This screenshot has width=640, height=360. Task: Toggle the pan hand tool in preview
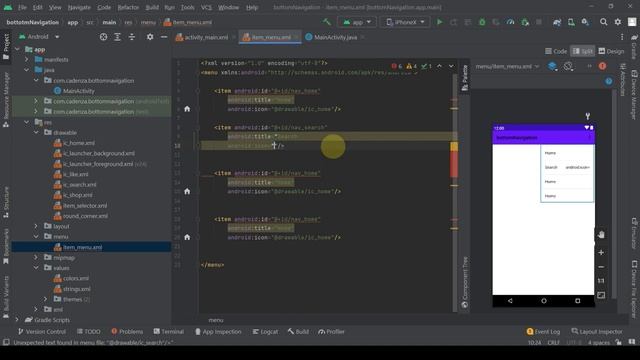pos(601,235)
